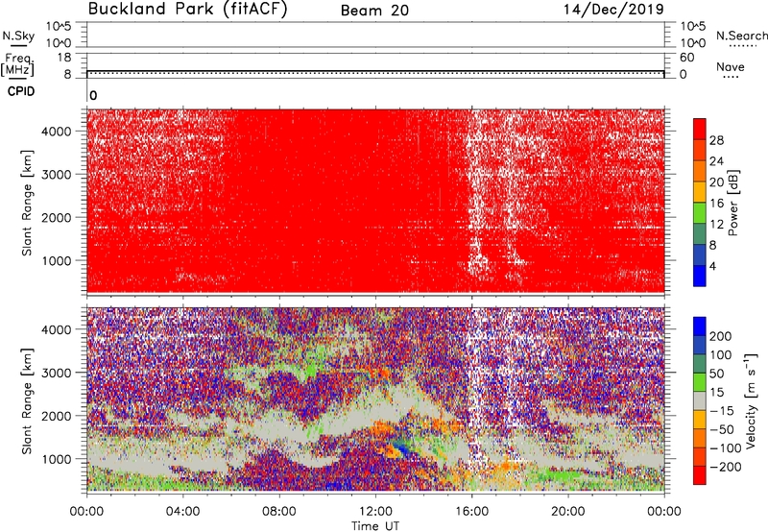Image resolution: width=768 pixels, height=532 pixels.
Task: Click the "Freq. [MHz]" axis label
Action: [18, 64]
